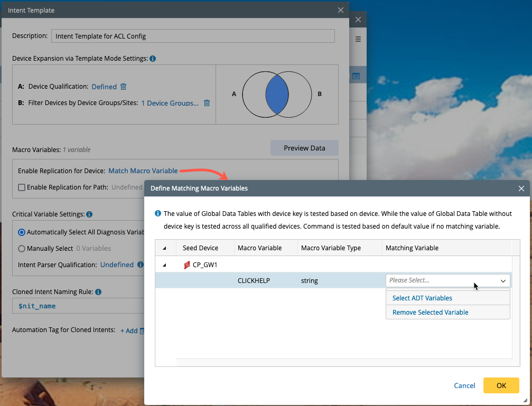Click trash icon next to 1 Device Groups
The width and height of the screenshot is (532, 406).
[x=207, y=103]
